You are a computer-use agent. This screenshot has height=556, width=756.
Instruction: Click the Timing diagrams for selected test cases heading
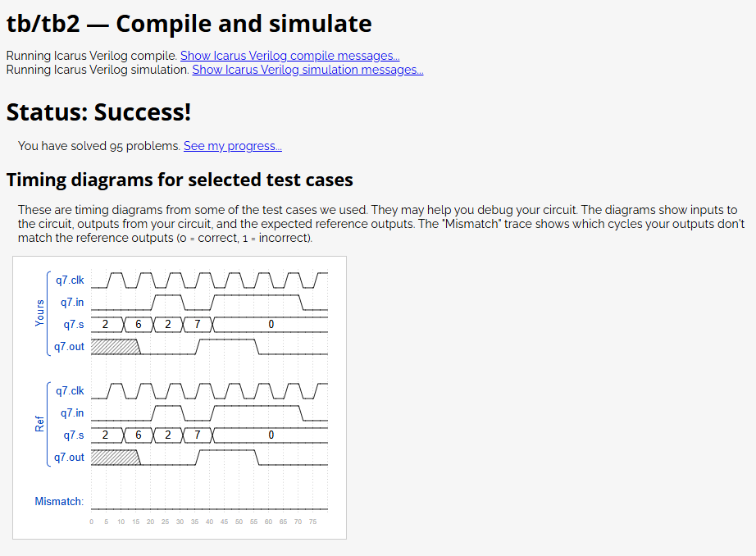click(180, 180)
